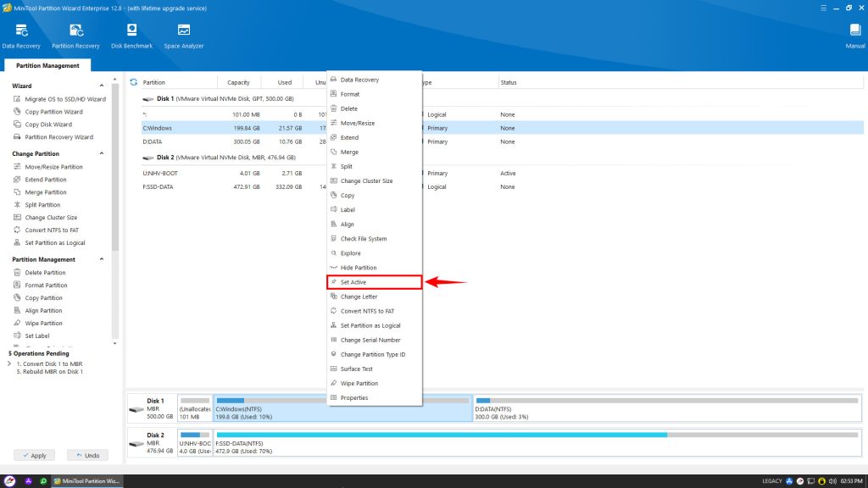Select Convert NTFS to FAT in the sidebar
The image size is (868, 488).
46,230
